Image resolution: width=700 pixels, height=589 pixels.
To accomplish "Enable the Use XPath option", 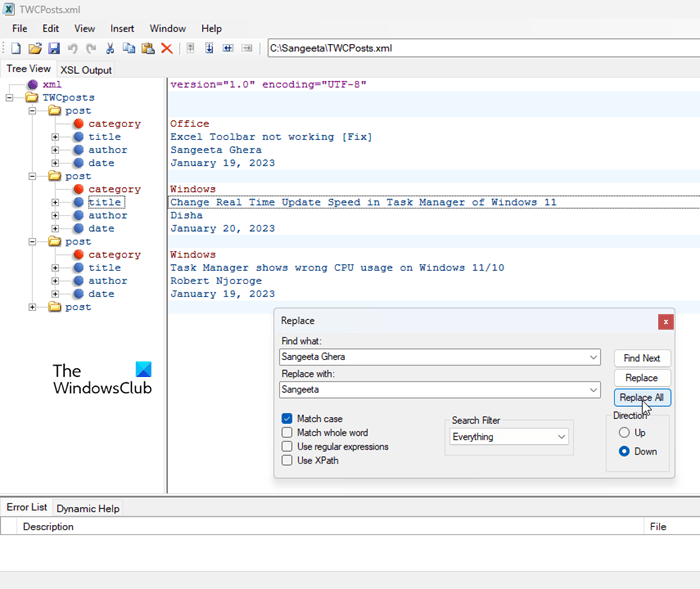I will point(287,460).
